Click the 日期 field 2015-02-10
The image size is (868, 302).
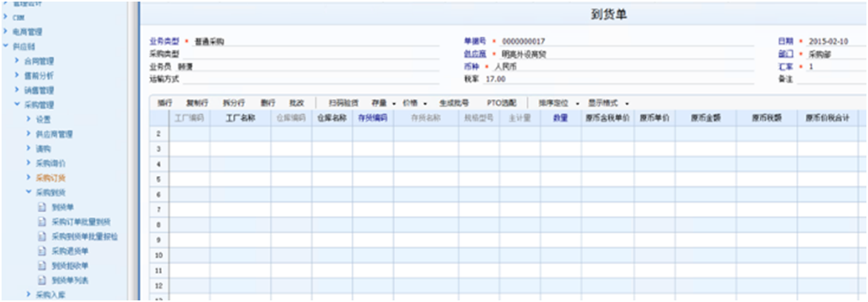pos(836,41)
